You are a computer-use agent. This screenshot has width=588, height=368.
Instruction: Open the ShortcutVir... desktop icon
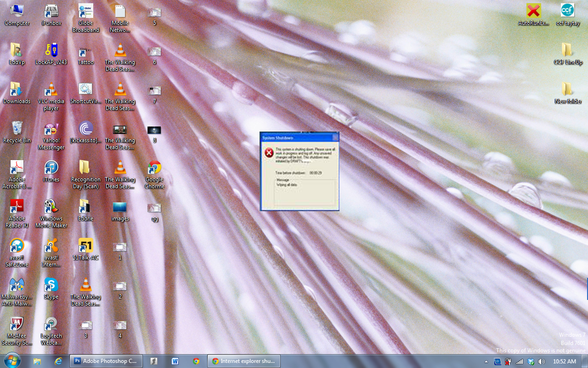(x=85, y=93)
